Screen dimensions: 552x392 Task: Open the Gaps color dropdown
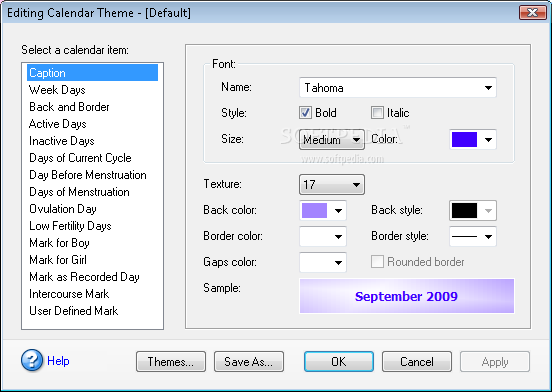pos(323,263)
